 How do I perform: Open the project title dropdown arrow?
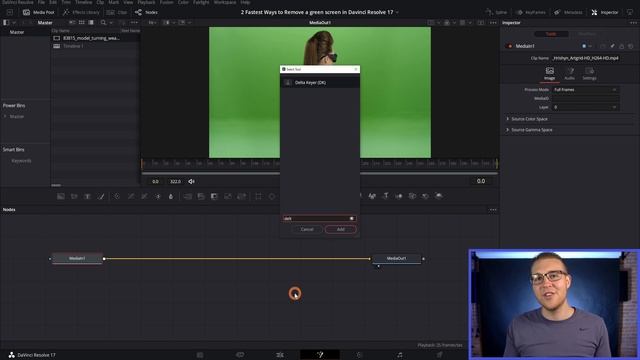point(398,13)
